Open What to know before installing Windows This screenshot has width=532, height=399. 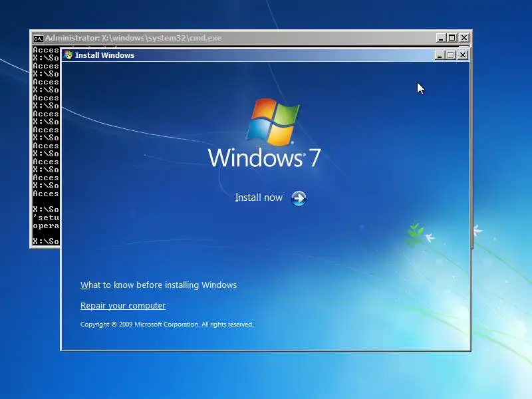coord(158,285)
